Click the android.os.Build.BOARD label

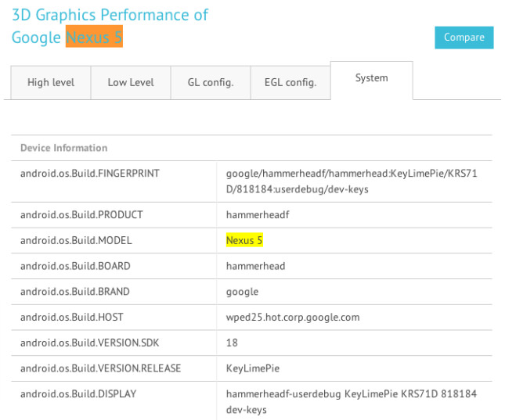[75, 266]
